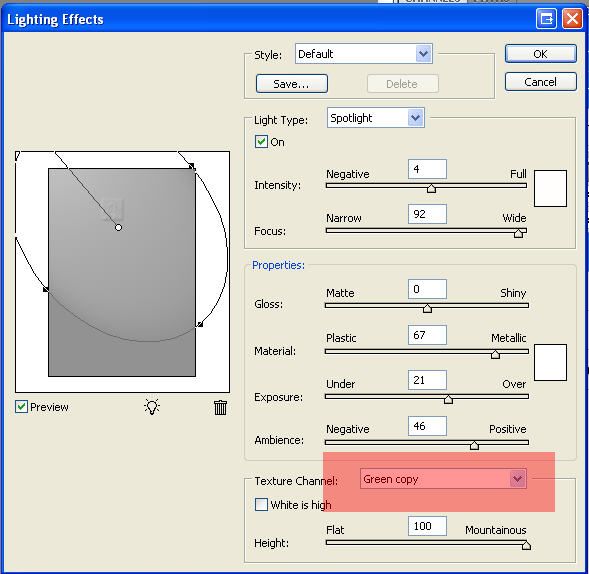
Task: Click the Ambience value field showing 46
Action: 427,426
